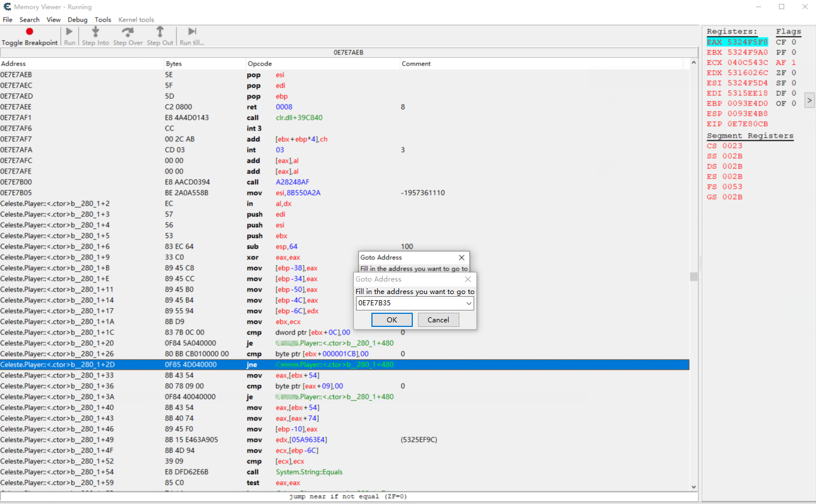Open the Goto Address combo box dropdown
Viewport: 816px width, 504px height.
pos(469,304)
